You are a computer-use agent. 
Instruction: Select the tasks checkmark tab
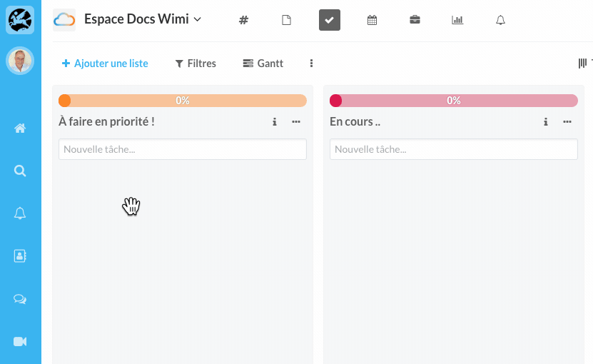[329, 20]
